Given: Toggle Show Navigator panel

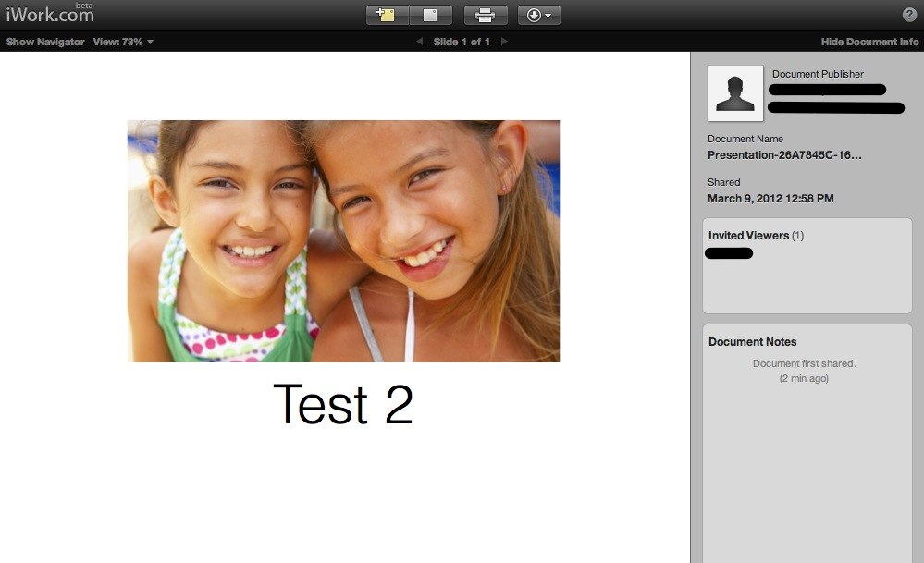Looking at the screenshot, I should pos(45,42).
